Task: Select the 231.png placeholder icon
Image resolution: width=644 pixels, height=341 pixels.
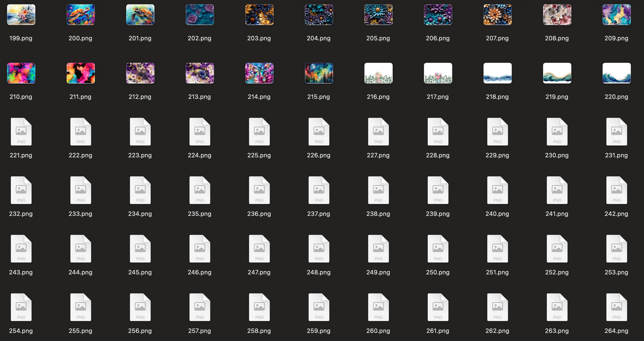Action: pos(616,132)
